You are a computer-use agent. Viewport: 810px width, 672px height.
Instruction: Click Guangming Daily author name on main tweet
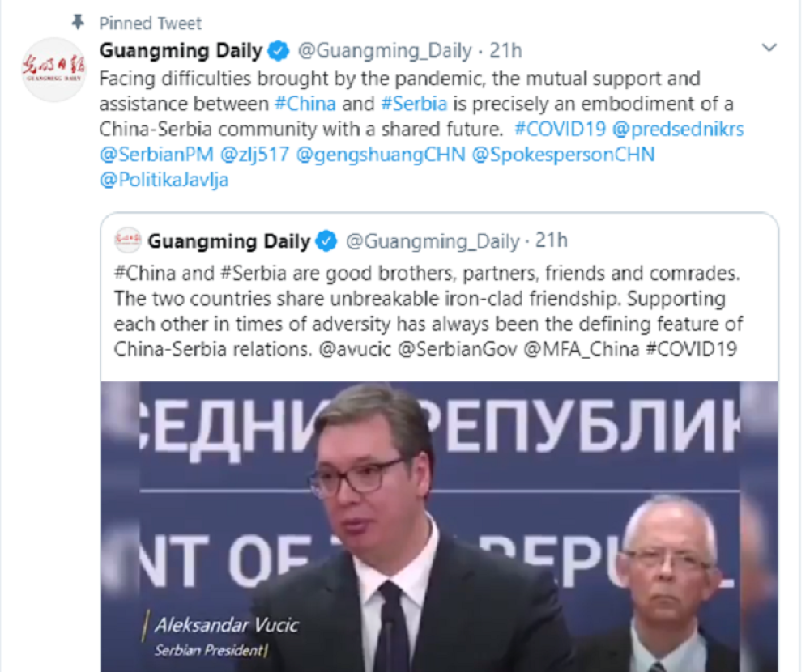(x=181, y=51)
